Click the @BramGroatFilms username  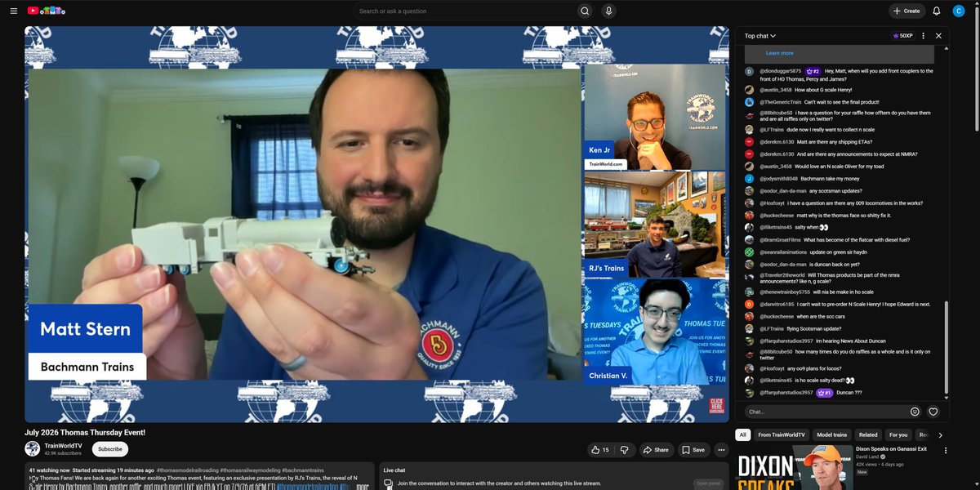coord(780,240)
